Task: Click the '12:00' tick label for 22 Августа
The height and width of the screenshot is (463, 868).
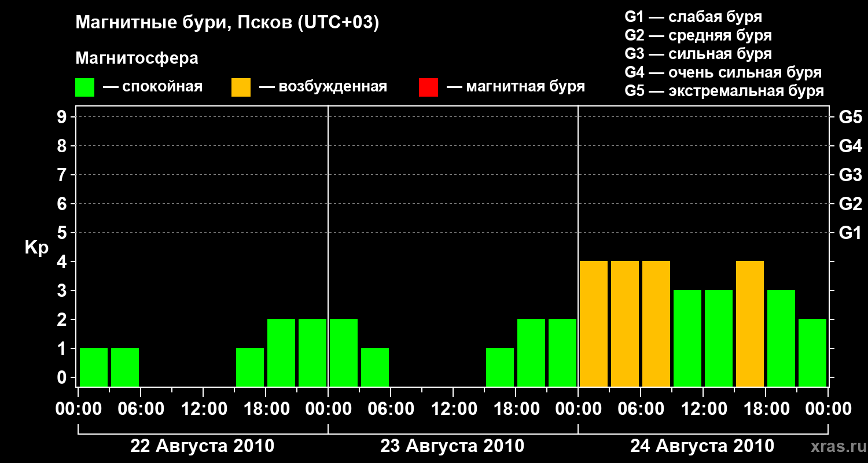Action: [x=203, y=409]
